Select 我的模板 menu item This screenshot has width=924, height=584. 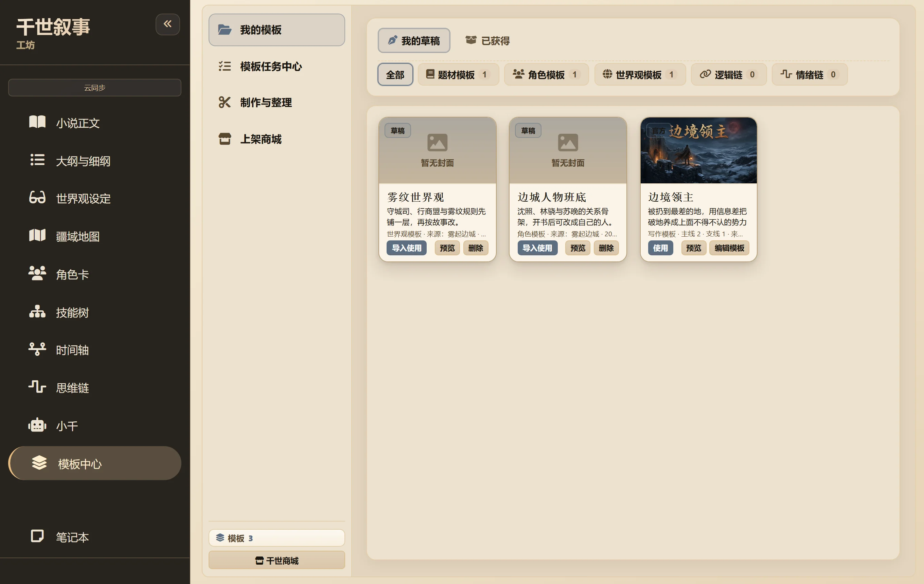tap(277, 30)
